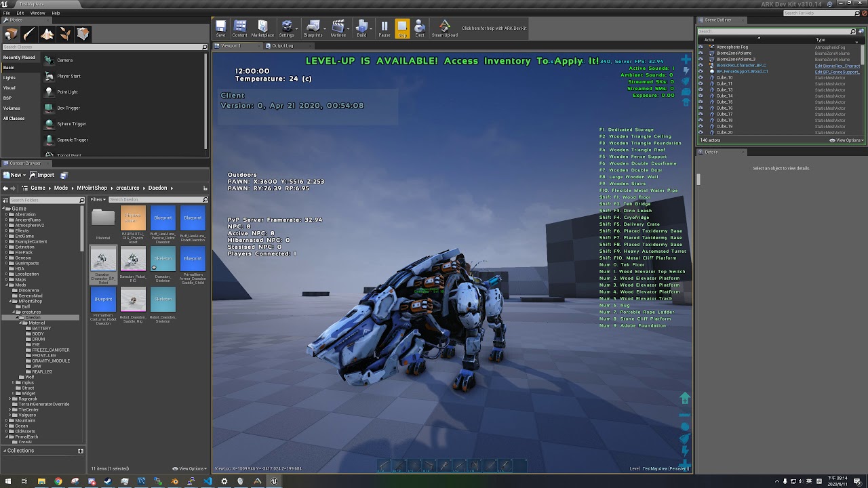Open the Marketplace toolbar icon
The image size is (868, 488).
point(263,28)
